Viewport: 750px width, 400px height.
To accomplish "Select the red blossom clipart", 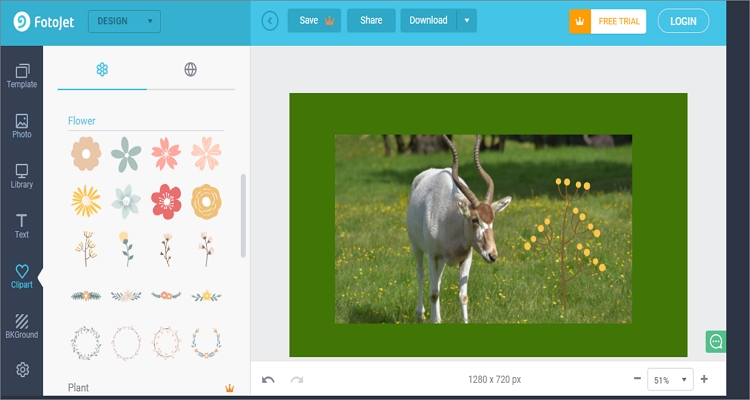I will tap(166, 202).
